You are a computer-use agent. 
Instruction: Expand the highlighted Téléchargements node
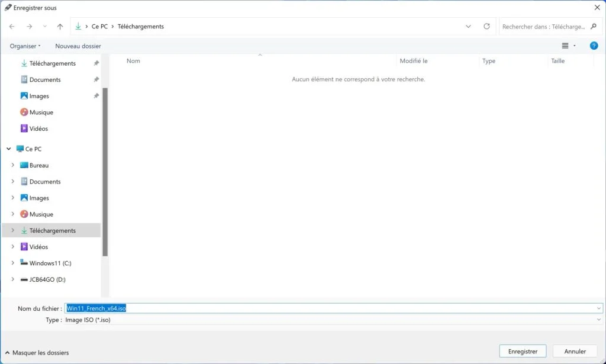pos(13,230)
